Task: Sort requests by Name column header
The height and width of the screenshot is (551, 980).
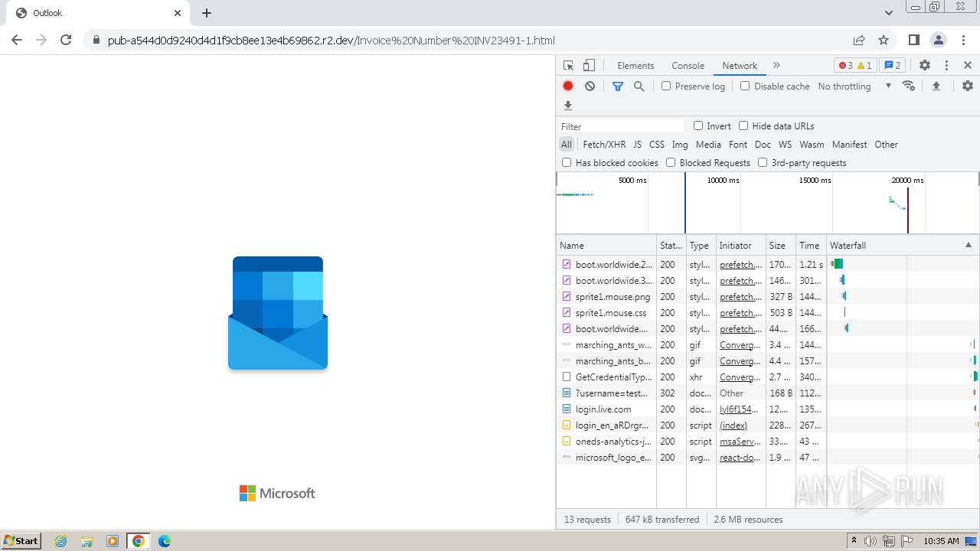Action: coord(606,246)
